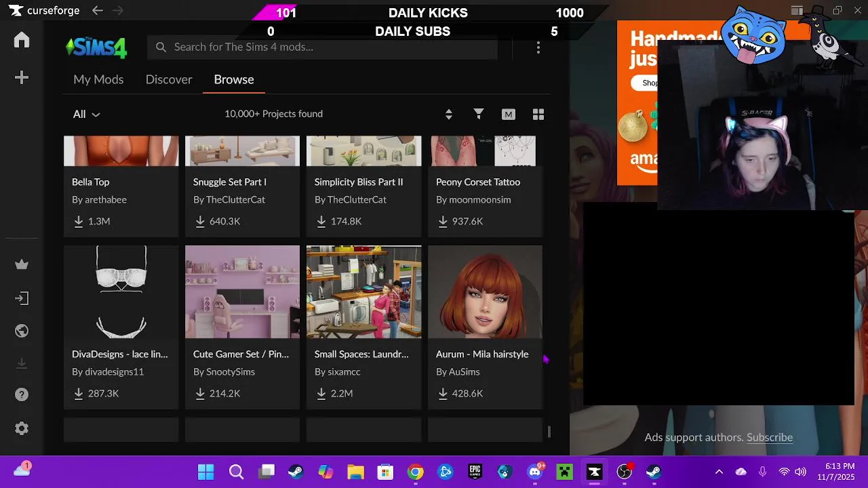Open Bella Top mod title

point(91,182)
